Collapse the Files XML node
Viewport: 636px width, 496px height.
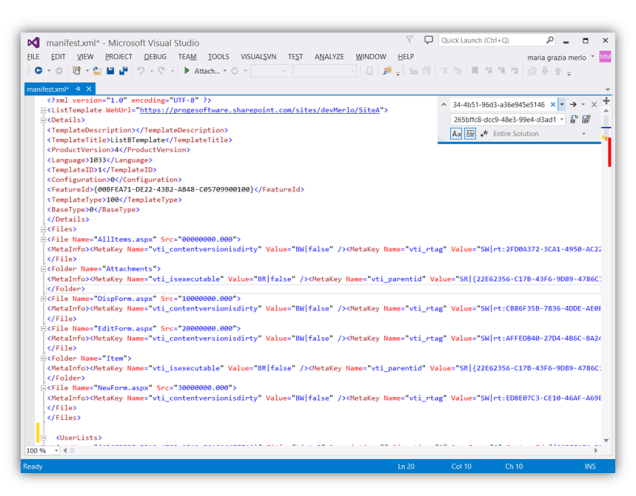tap(43, 229)
